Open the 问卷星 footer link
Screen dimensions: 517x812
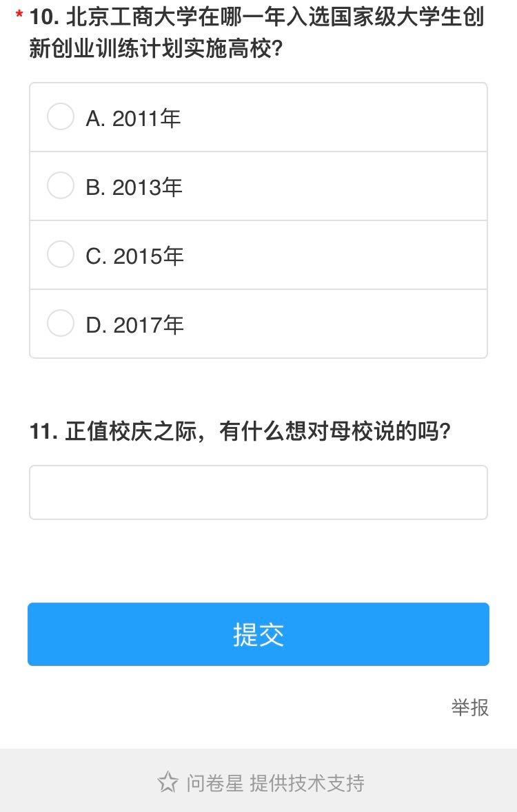(x=214, y=783)
